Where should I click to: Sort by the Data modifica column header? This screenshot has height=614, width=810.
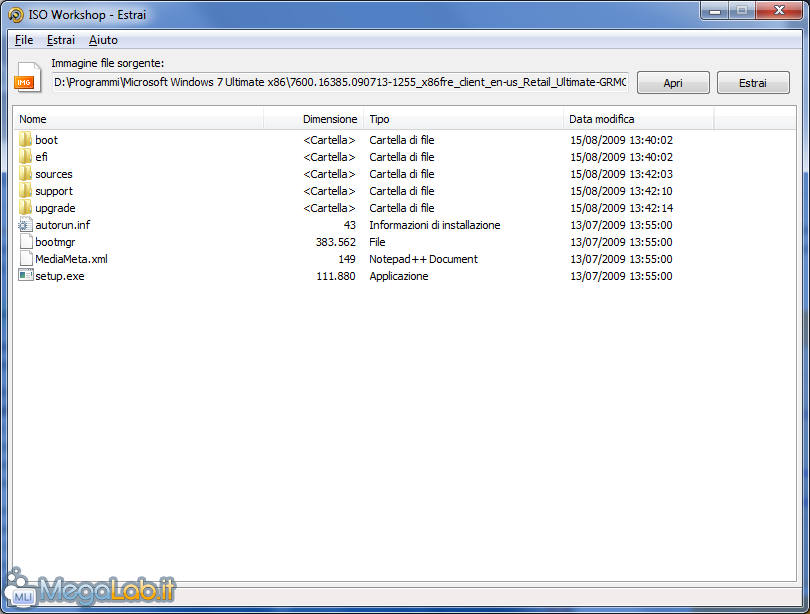tap(639, 119)
